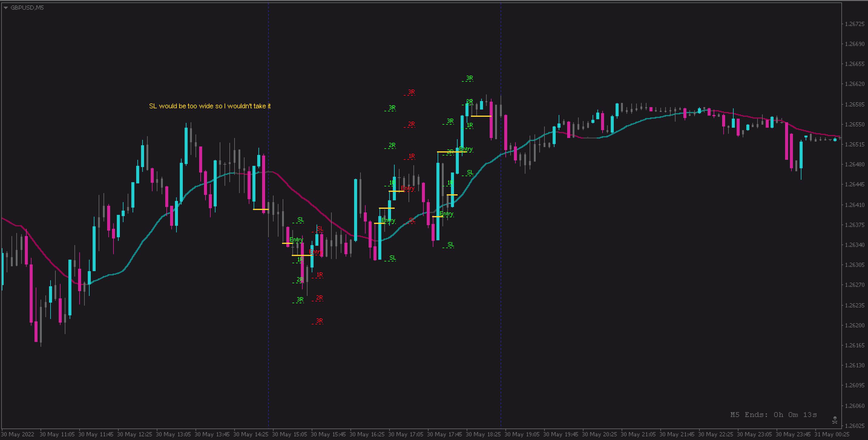Open the GBPUSD,M5 chart dropdown triangle
This screenshot has width=868, height=440.
click(x=6, y=8)
